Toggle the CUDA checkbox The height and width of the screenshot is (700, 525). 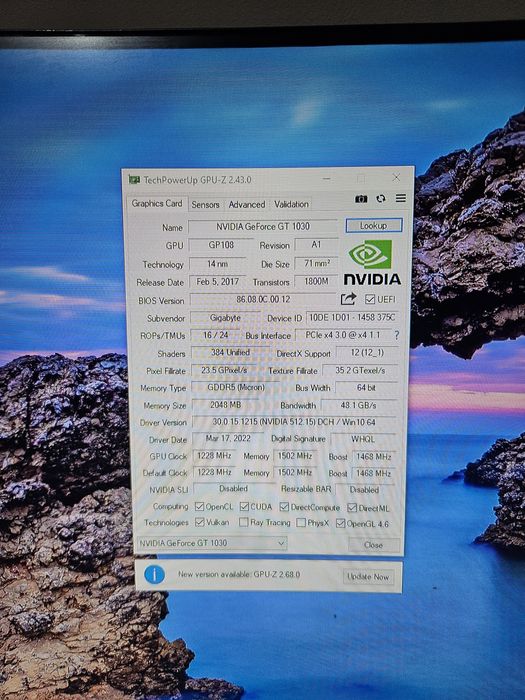click(x=244, y=507)
